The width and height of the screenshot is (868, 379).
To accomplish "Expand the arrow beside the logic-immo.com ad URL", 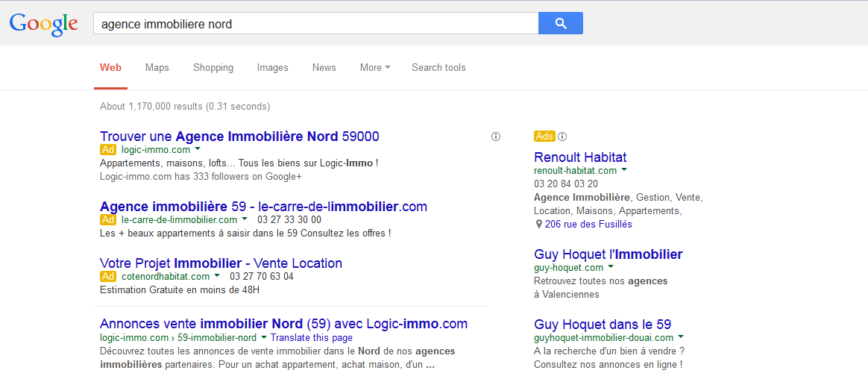I will click(x=198, y=150).
